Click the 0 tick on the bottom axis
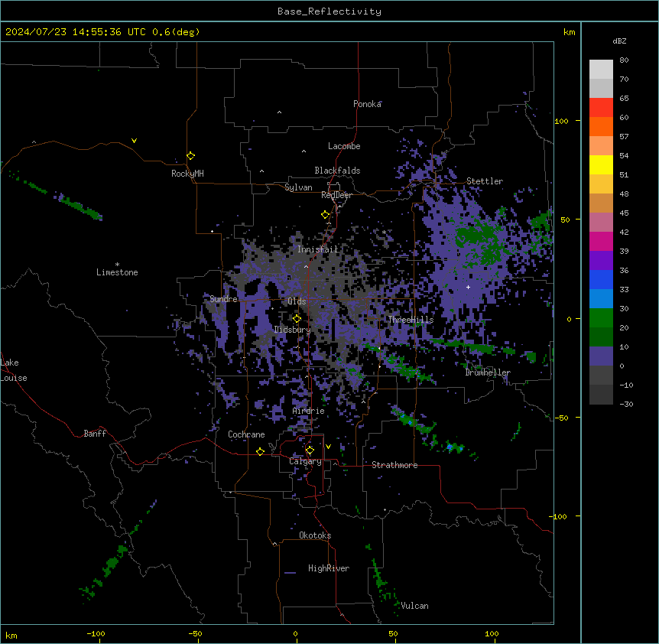This screenshot has width=659, height=644. (x=295, y=633)
